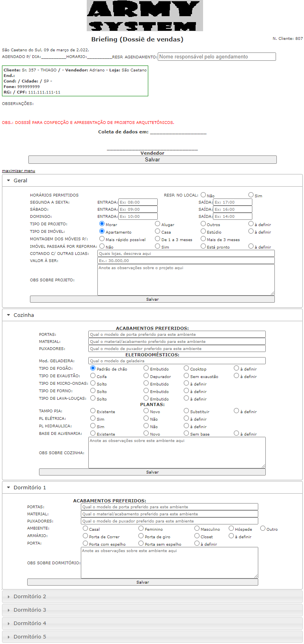The height and width of the screenshot is (644, 304).
Task: Select Estúdio as tipo de imóvel
Action: pyautogui.click(x=203, y=231)
